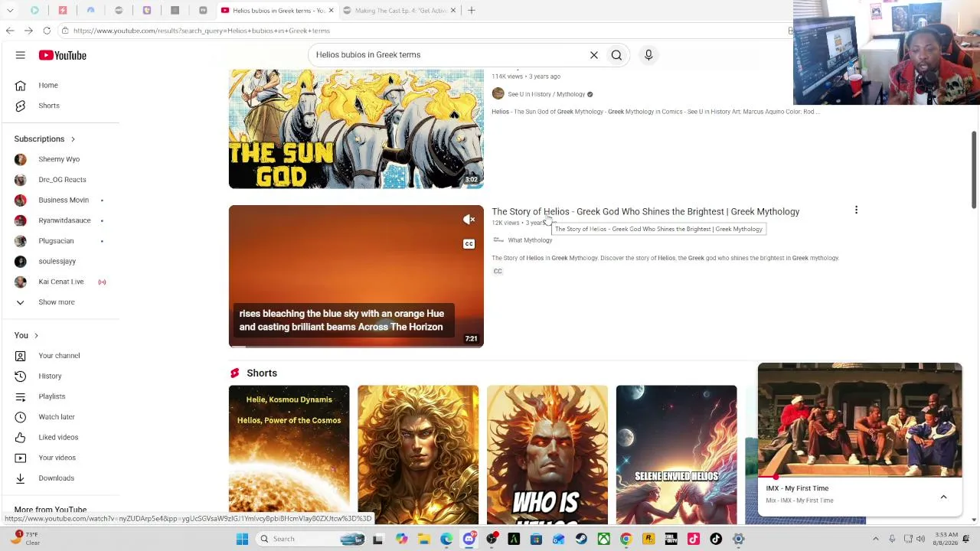Start voice search with the microphone
This screenshot has height=551, width=980.
pos(648,55)
